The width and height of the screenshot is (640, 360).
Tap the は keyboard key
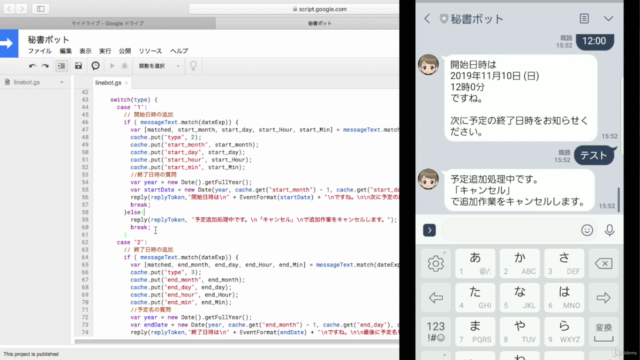point(564,298)
